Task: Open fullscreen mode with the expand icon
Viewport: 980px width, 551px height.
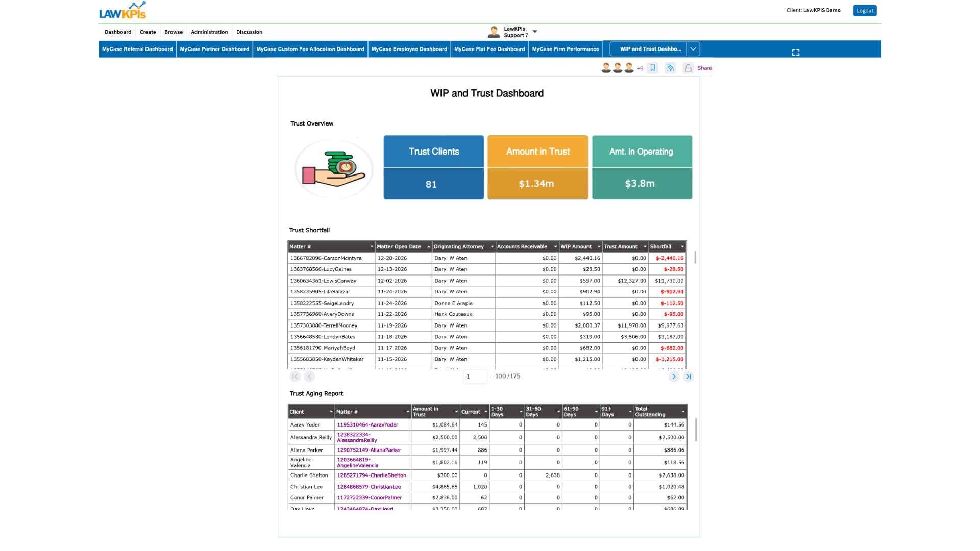Action: (x=795, y=53)
